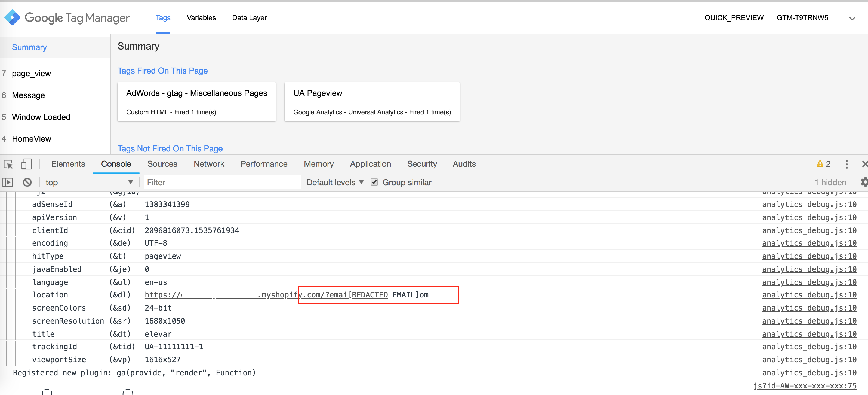868x395 pixels.
Task: Switch to the Data Layer tab
Action: (249, 17)
